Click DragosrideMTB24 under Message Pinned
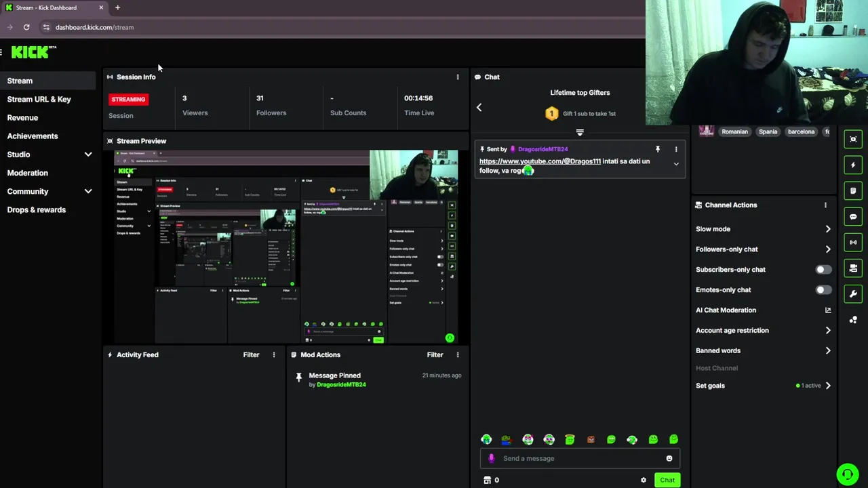The height and width of the screenshot is (488, 868). [x=341, y=384]
